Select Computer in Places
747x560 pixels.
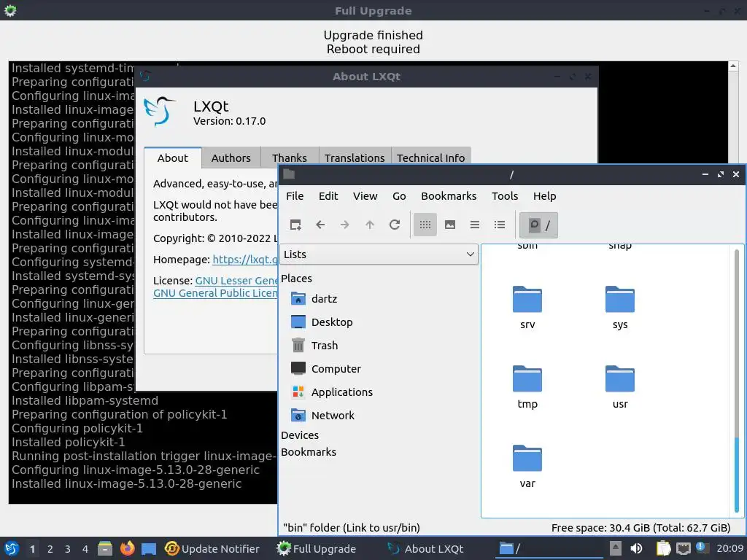point(326,369)
